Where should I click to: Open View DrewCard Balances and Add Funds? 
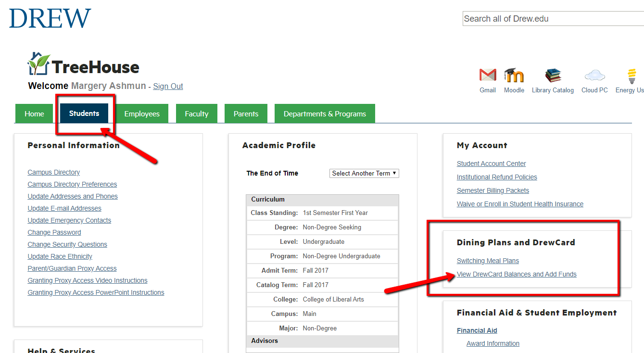click(517, 274)
